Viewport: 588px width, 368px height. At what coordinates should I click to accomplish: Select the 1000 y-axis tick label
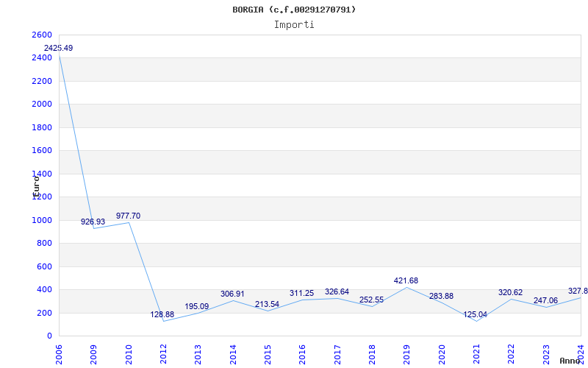(40, 220)
